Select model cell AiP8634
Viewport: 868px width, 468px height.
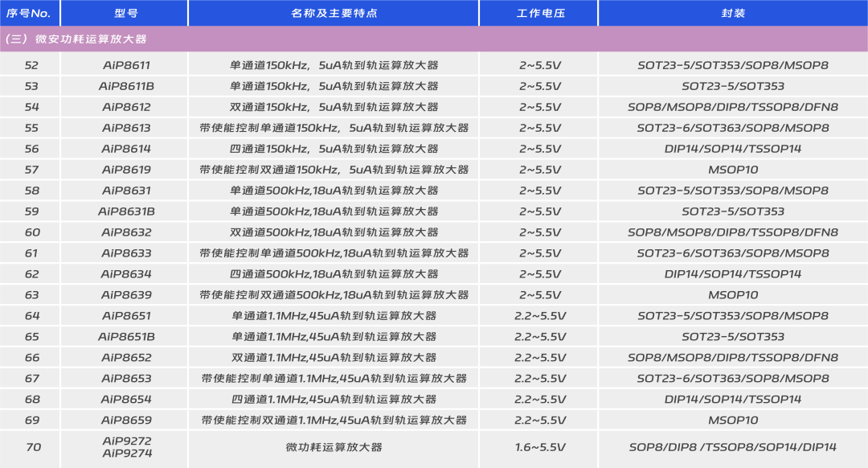point(126,274)
